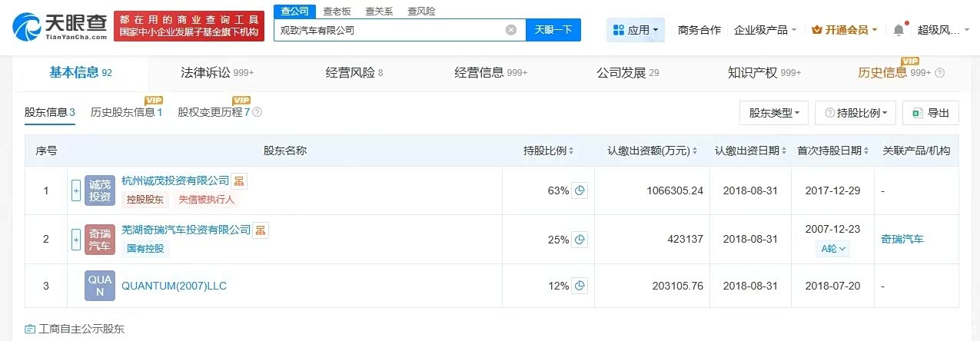
Task: Clear the search box with the X icon
Action: tap(511, 30)
